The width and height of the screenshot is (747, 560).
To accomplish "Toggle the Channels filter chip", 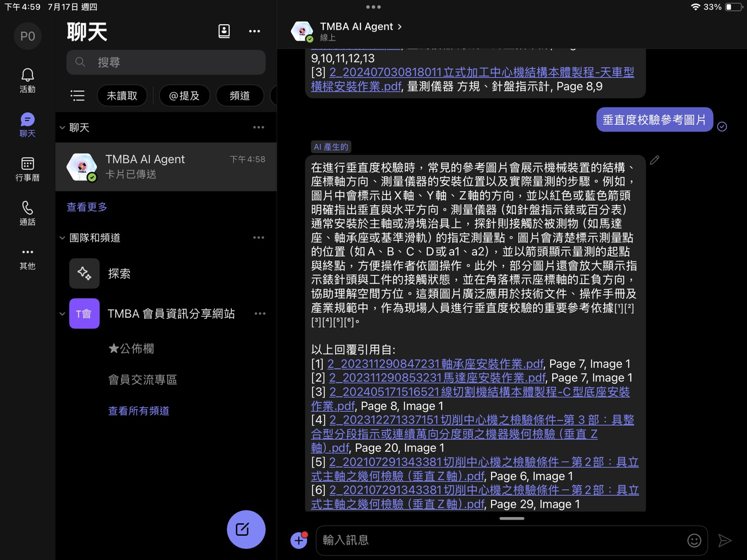I will [239, 96].
